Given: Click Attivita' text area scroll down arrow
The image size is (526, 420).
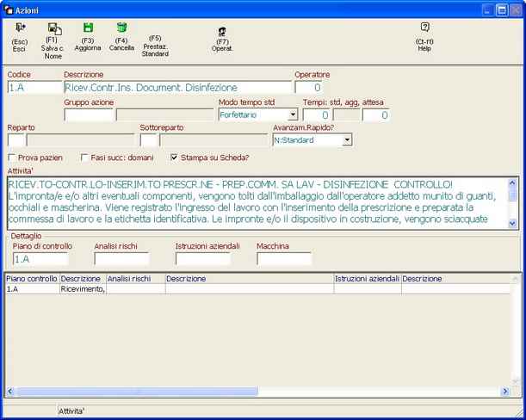Looking at the screenshot, I should [x=512, y=224].
